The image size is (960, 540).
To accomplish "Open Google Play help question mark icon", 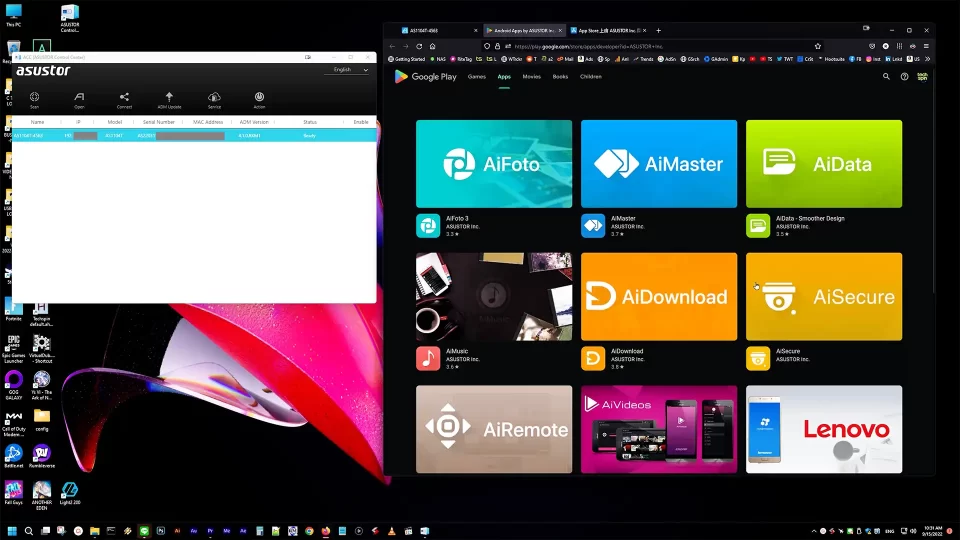I will pos(904,76).
